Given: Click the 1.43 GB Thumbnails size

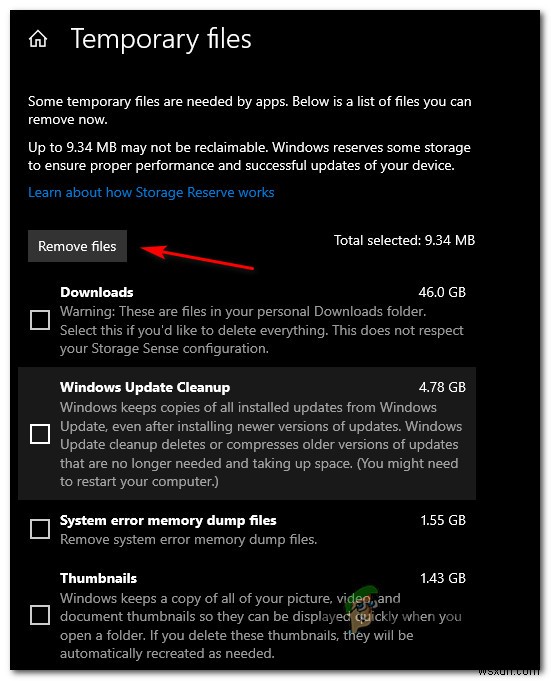Looking at the screenshot, I should point(443,578).
